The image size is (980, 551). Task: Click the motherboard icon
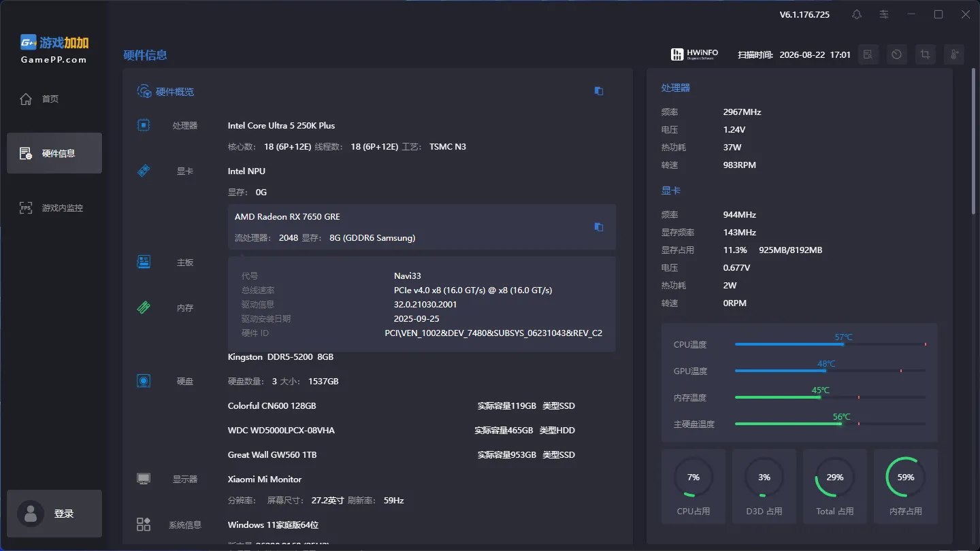[144, 262]
